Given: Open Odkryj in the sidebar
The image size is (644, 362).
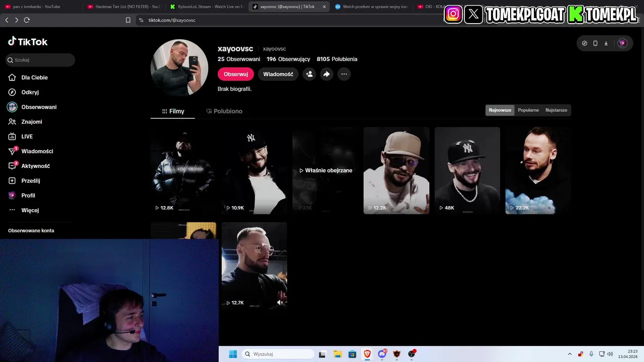Looking at the screenshot, I should point(24,92).
